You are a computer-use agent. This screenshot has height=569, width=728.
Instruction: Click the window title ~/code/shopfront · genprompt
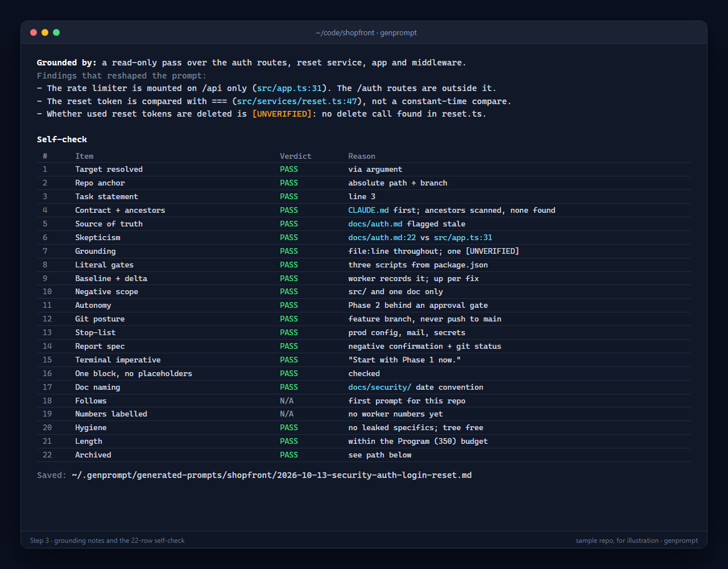pyautogui.click(x=366, y=33)
